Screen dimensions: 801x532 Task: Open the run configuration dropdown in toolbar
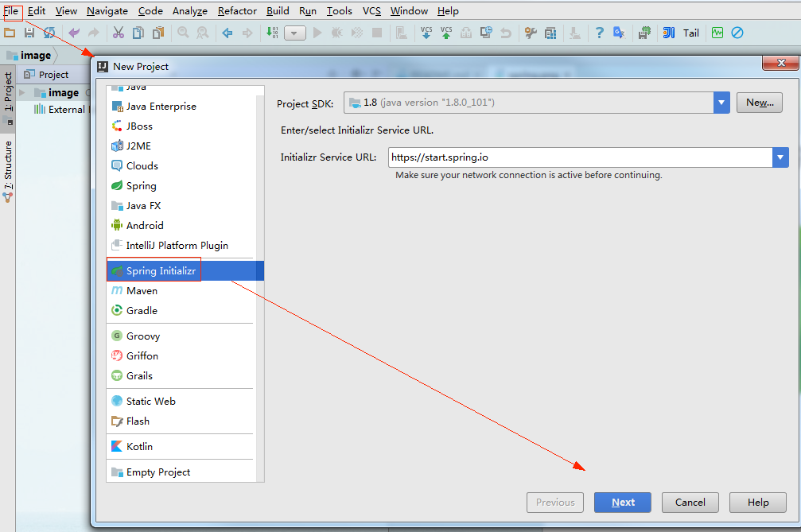(x=295, y=33)
